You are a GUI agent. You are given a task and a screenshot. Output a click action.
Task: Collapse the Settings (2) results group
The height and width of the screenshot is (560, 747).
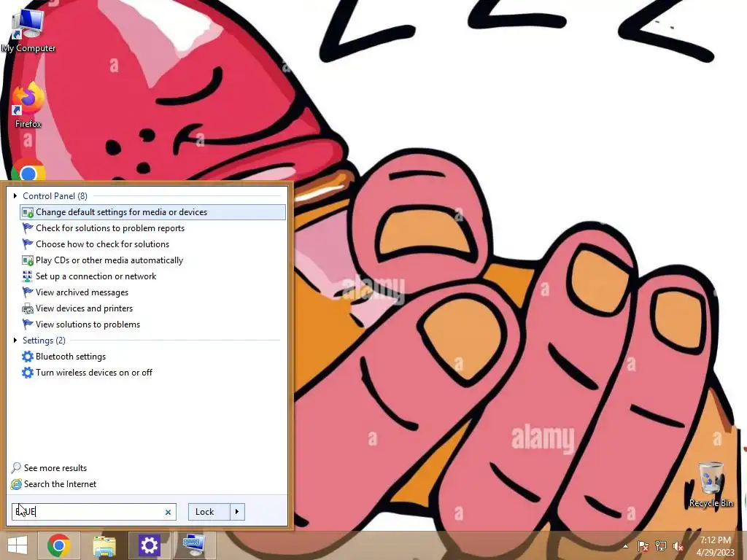tap(15, 340)
